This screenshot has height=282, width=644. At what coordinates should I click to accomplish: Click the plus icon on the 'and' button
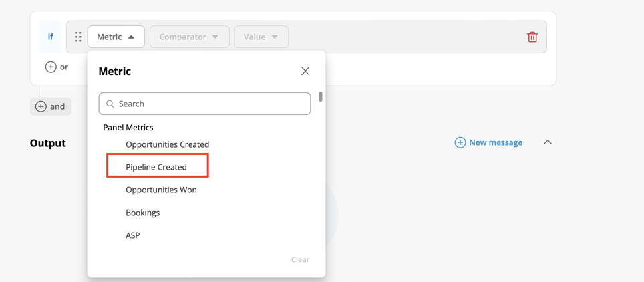41,106
